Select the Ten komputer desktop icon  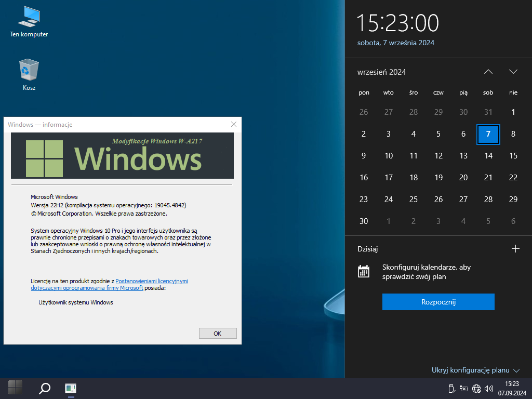(x=29, y=22)
